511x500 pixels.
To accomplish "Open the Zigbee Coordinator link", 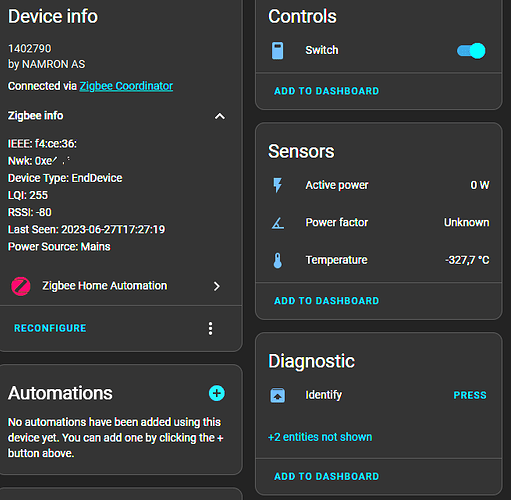I will pos(126,86).
